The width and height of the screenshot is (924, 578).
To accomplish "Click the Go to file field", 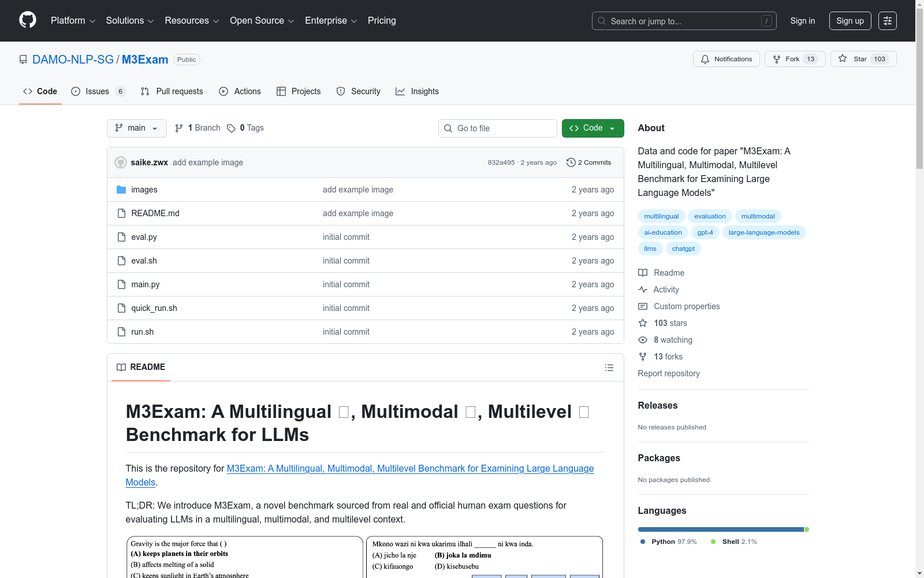I will (x=497, y=128).
